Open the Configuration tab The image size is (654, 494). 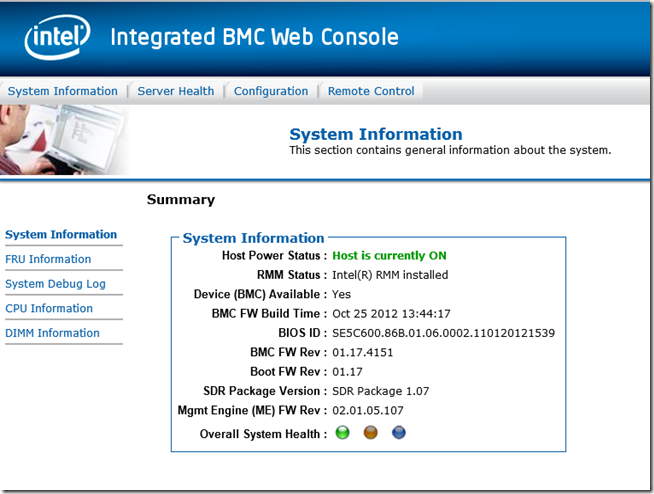(x=271, y=91)
